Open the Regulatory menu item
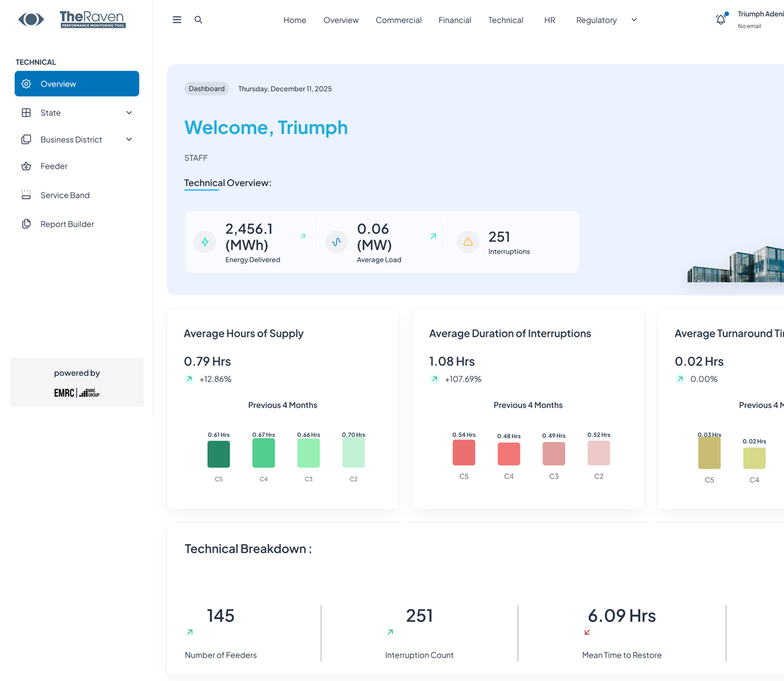 point(596,20)
